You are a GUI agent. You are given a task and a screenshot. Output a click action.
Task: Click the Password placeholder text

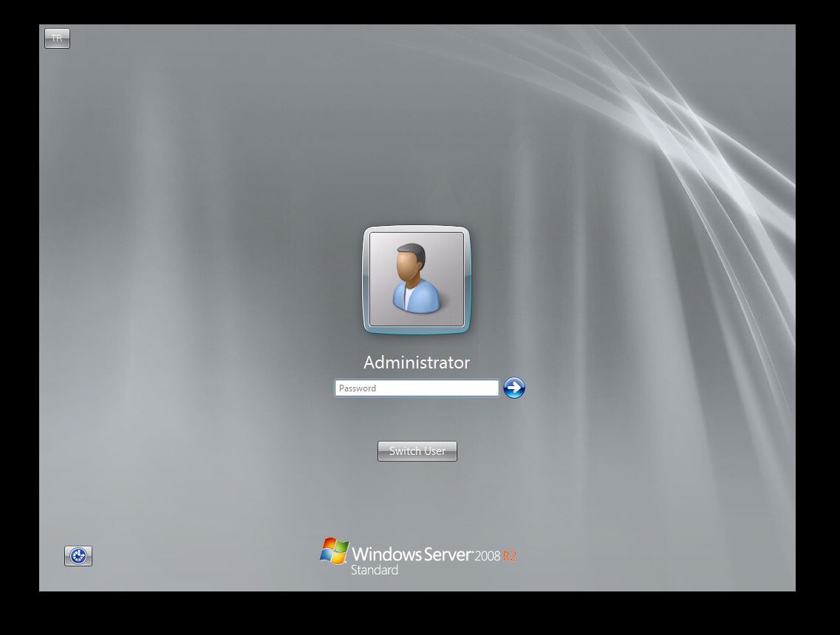(x=358, y=388)
